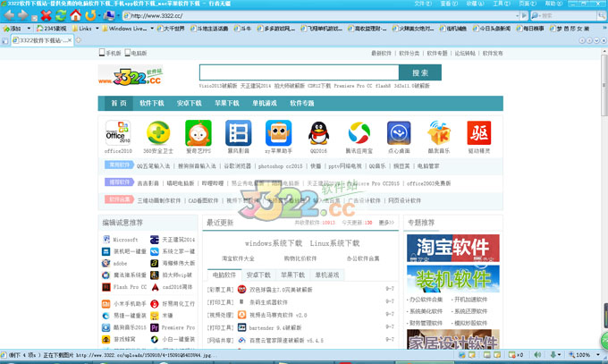Screen dimensions: 608x364
Task: Open the Premiere Pro CC hot search
Action: tap(353, 86)
